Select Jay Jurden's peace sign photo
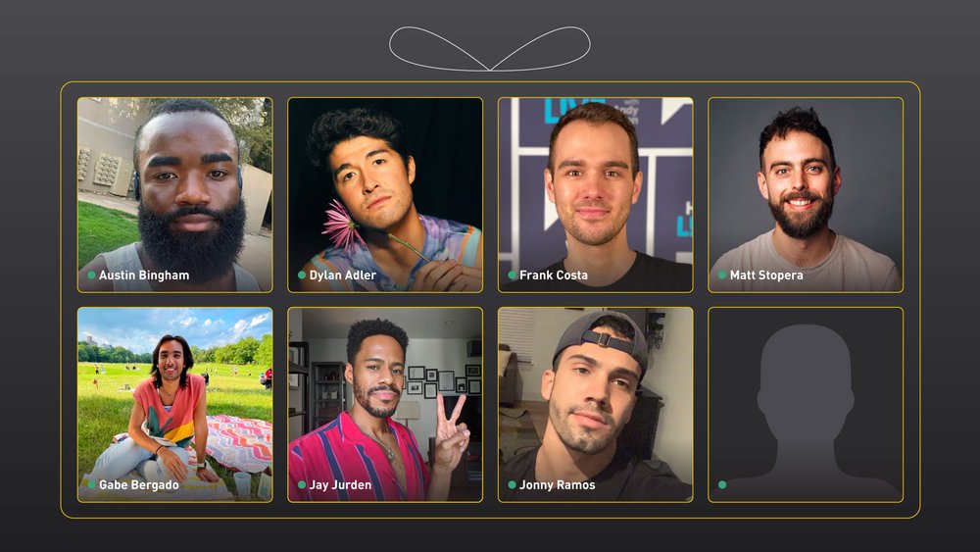Viewport: 980px width, 552px height. [x=385, y=405]
